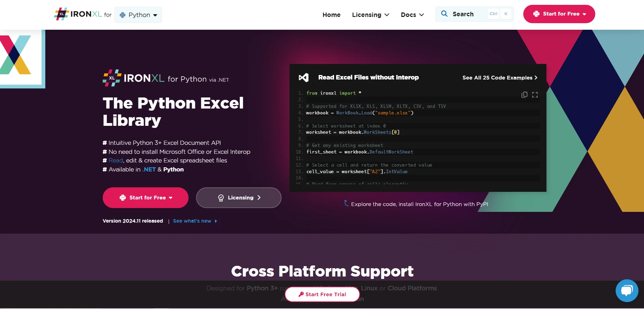Image resolution: width=644 pixels, height=309 pixels.
Task: Click the Read link in feature list
Action: click(x=116, y=160)
